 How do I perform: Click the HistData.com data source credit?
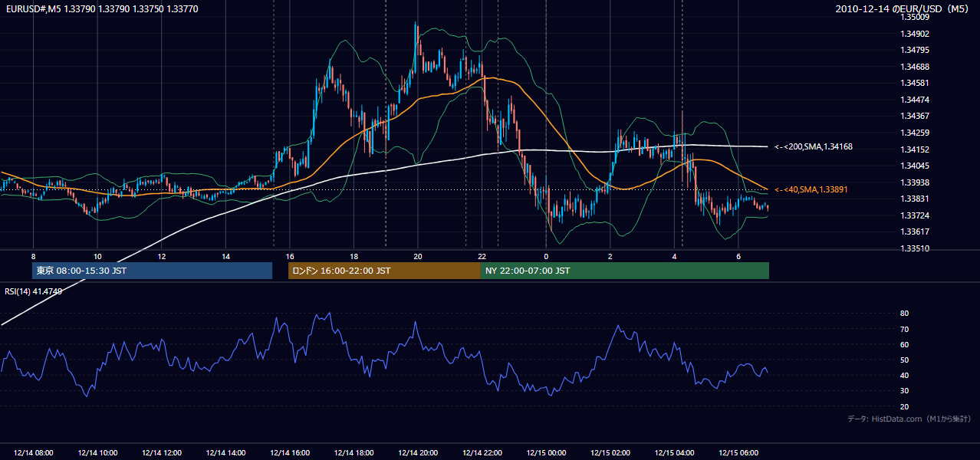909,419
